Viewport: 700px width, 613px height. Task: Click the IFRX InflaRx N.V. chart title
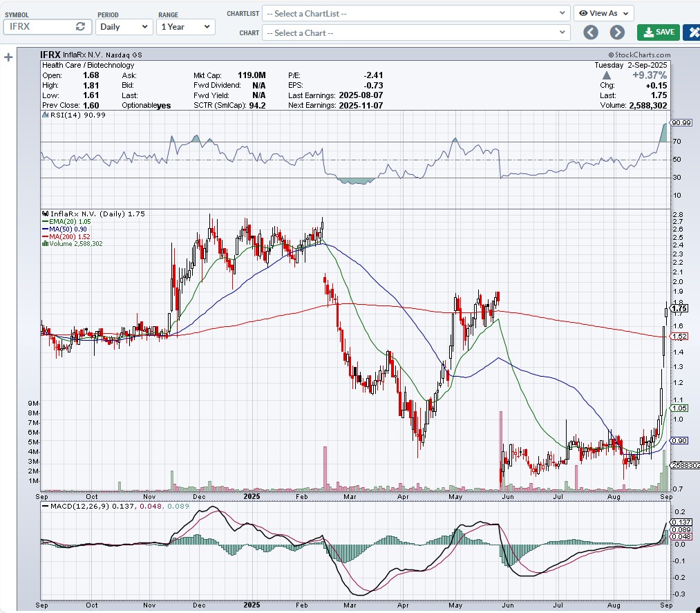tap(91, 55)
